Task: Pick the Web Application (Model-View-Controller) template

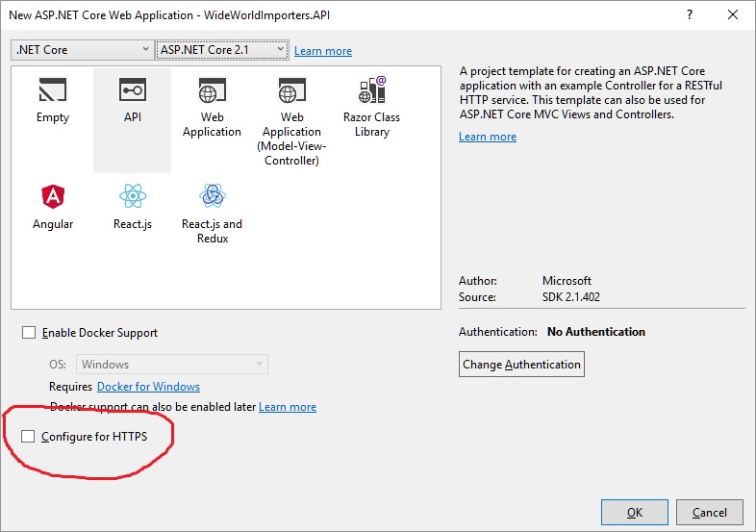Action: 291,91
